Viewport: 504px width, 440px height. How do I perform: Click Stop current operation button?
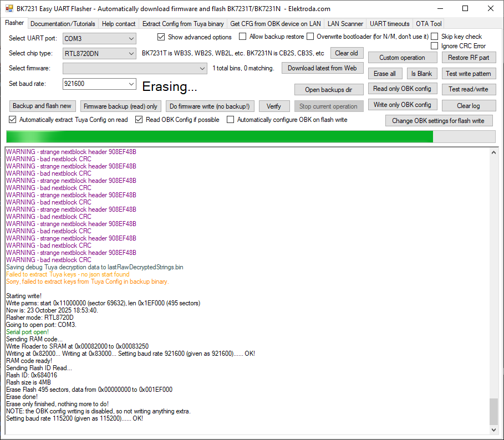pyautogui.click(x=328, y=106)
